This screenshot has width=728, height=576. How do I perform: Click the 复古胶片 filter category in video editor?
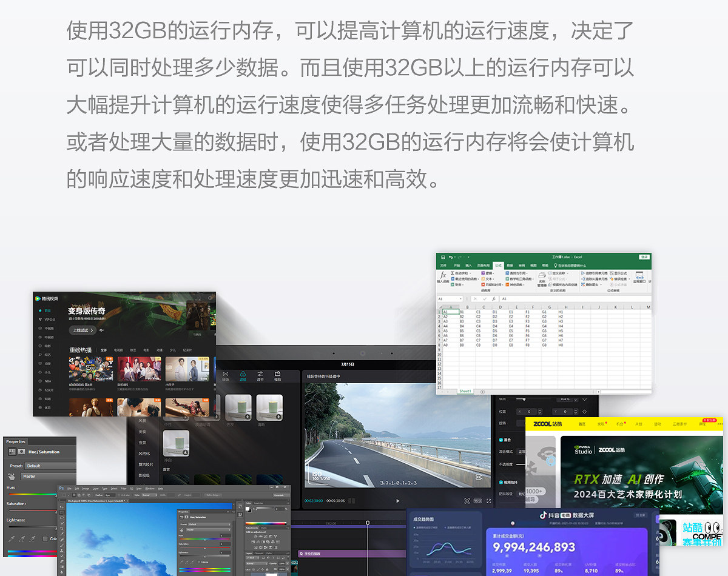(146, 464)
